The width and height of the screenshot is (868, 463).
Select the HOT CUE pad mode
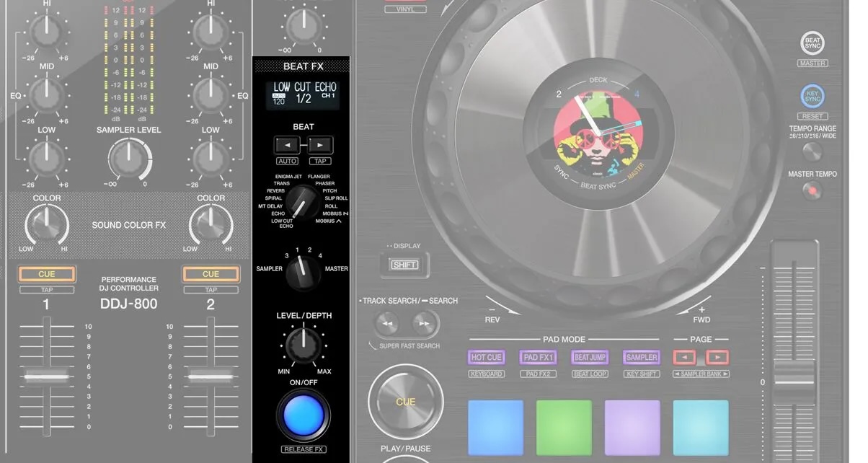pos(486,357)
